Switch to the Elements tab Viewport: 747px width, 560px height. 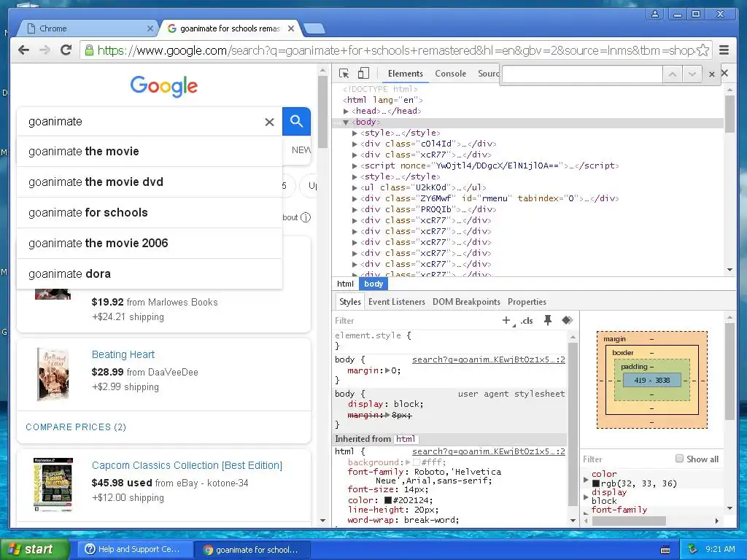pos(406,74)
